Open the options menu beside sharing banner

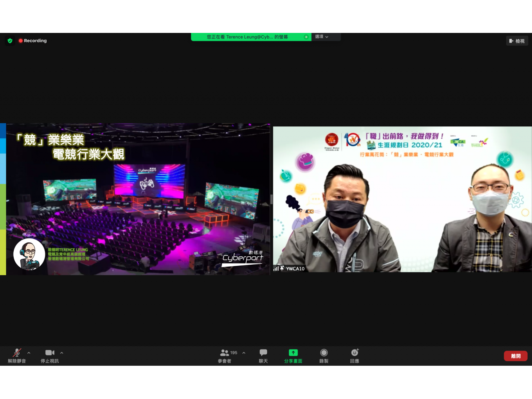coord(322,37)
